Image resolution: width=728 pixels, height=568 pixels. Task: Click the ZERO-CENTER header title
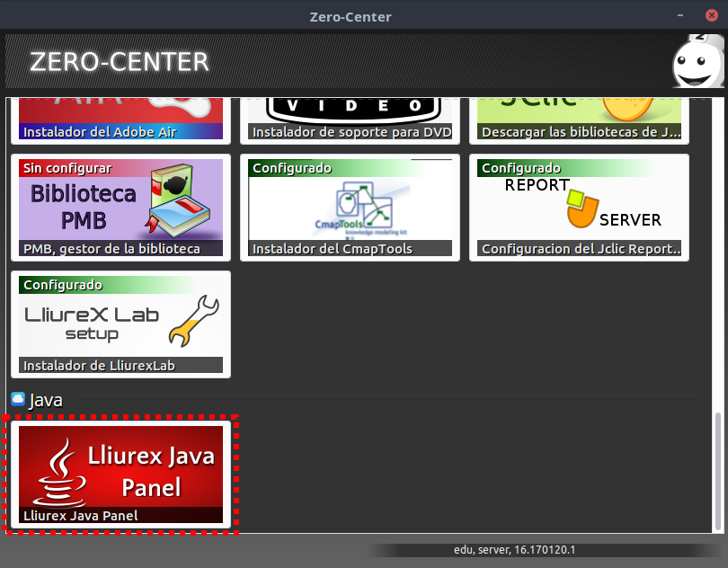(120, 62)
